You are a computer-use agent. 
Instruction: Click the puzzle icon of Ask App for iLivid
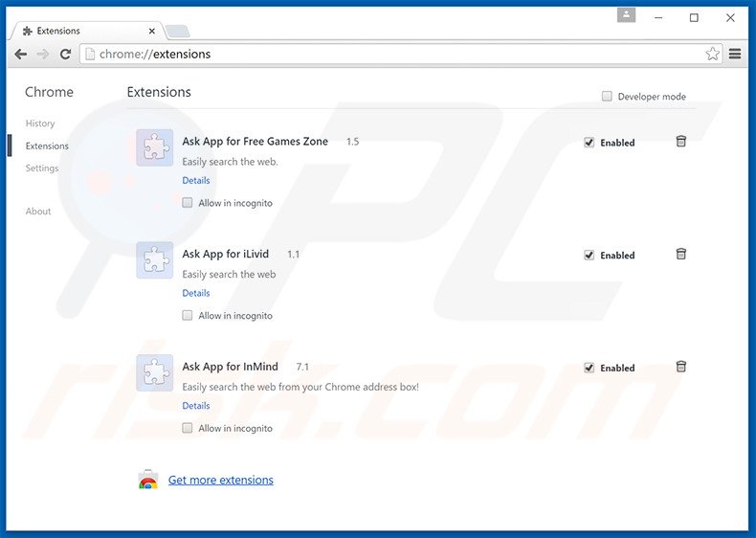[x=154, y=260]
